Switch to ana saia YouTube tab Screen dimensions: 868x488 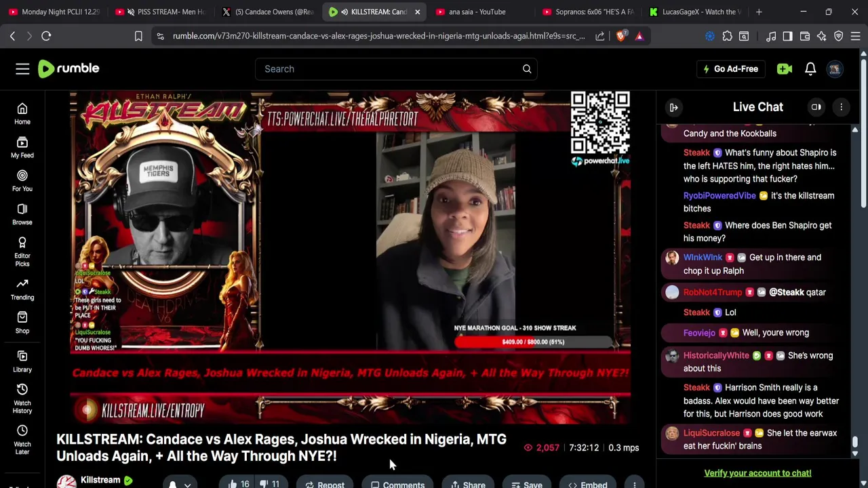pyautogui.click(x=479, y=12)
